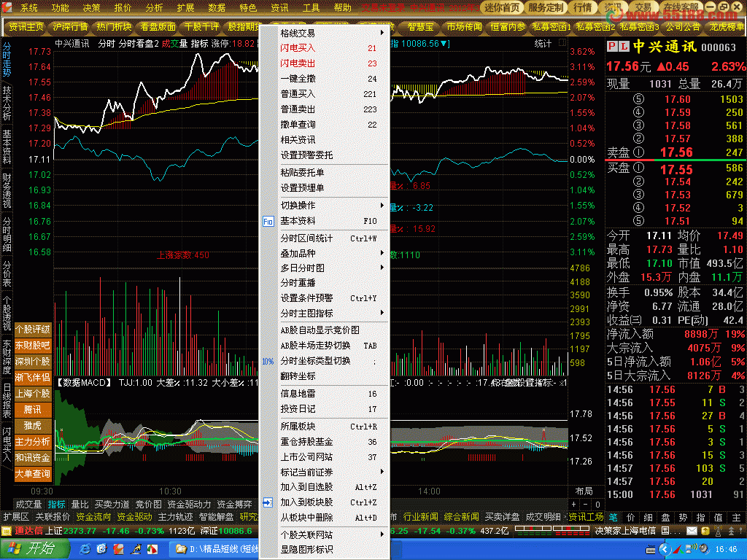Click the 布局 label under chart
The width and height of the screenshot is (747, 560).
click(584, 491)
